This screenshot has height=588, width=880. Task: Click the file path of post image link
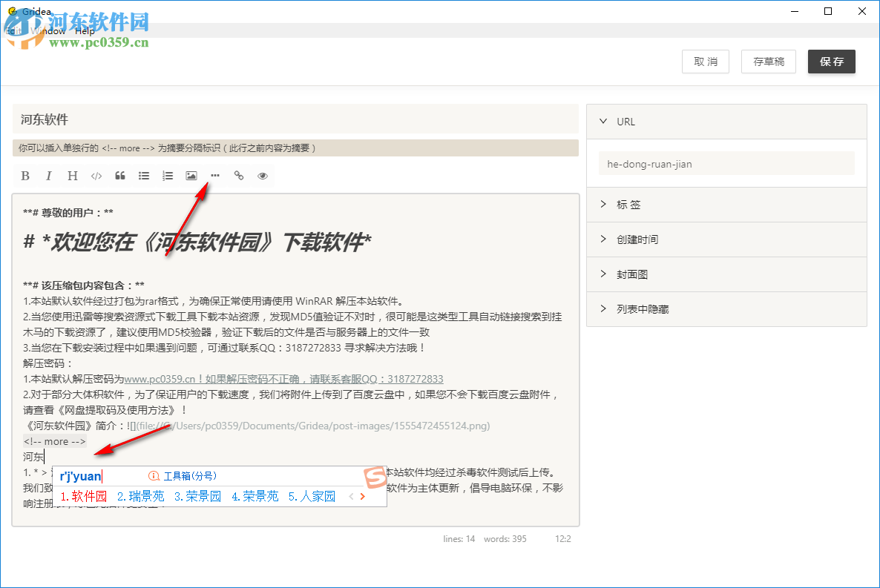tap(313, 426)
